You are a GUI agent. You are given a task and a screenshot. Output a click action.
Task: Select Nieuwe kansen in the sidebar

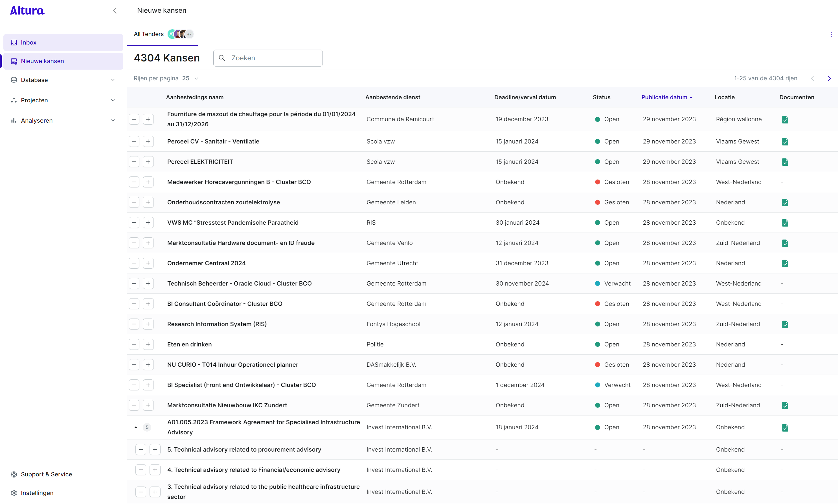(63, 61)
